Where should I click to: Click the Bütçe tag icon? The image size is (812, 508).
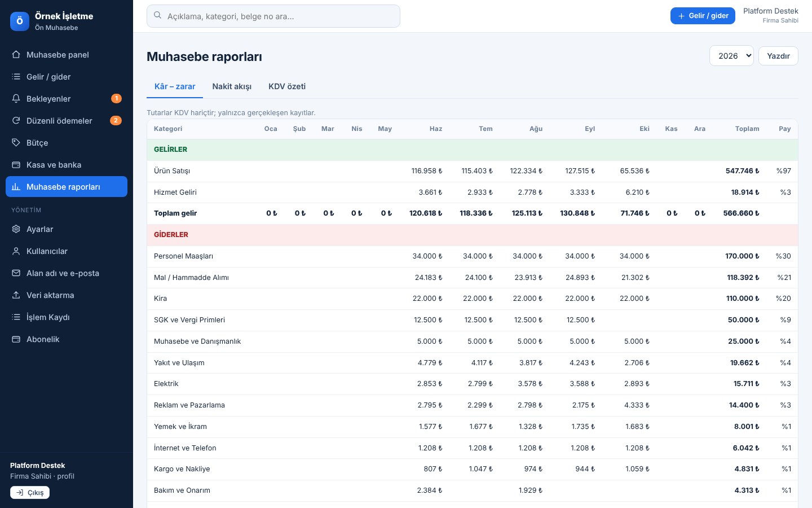coord(16,143)
